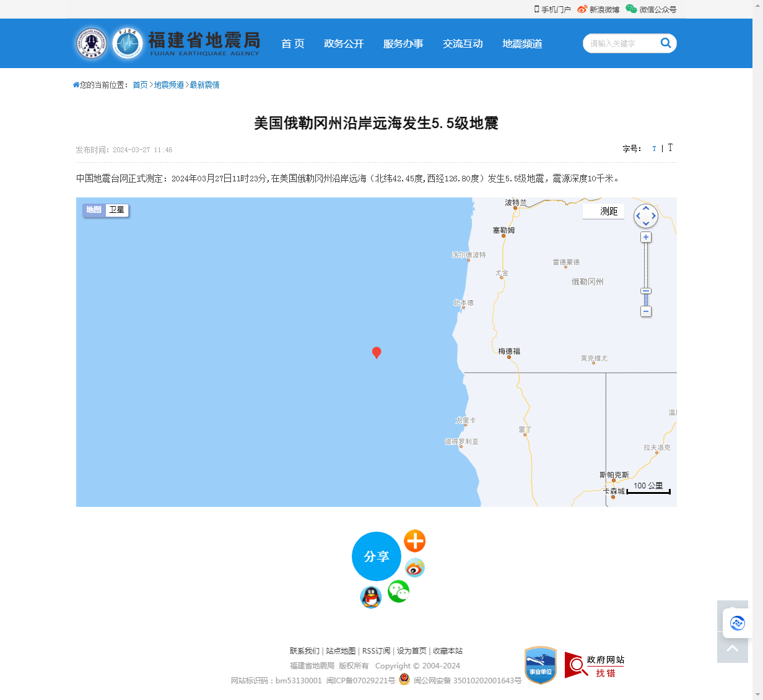
Task: Pan the map right with arrow control
Action: pos(654,216)
